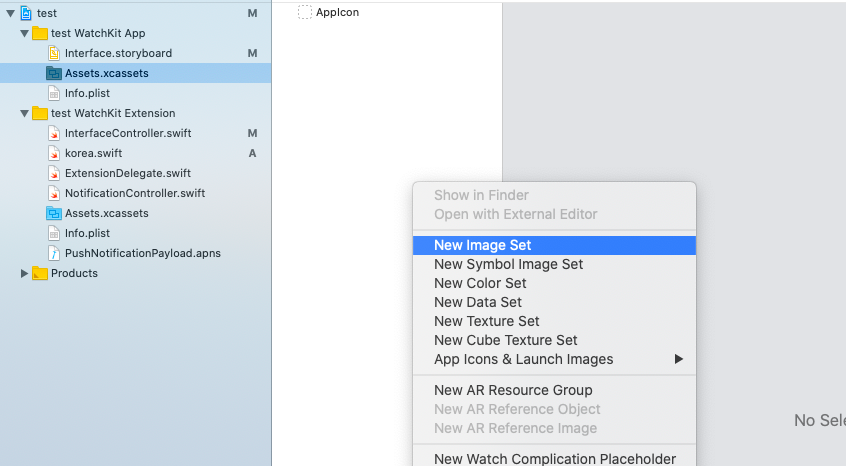The height and width of the screenshot is (466, 846).
Task: Select test WatchKit Extension group row
Action: click(x=135, y=113)
